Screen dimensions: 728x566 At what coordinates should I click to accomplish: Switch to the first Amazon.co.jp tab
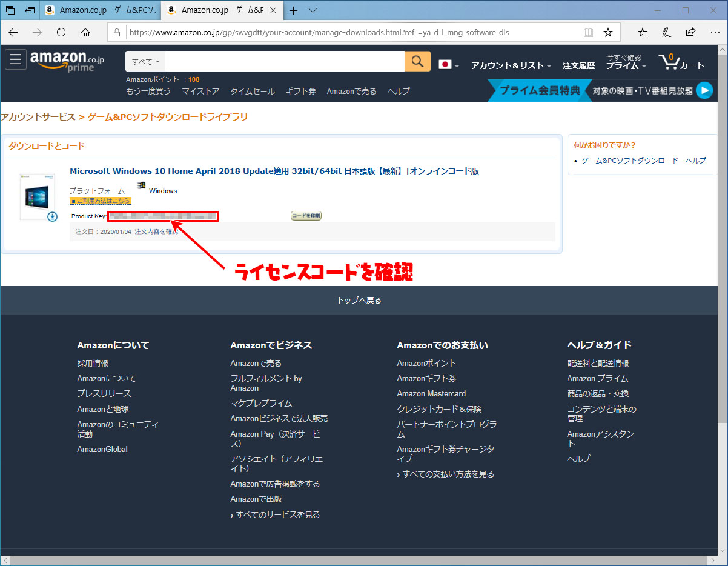coord(99,10)
